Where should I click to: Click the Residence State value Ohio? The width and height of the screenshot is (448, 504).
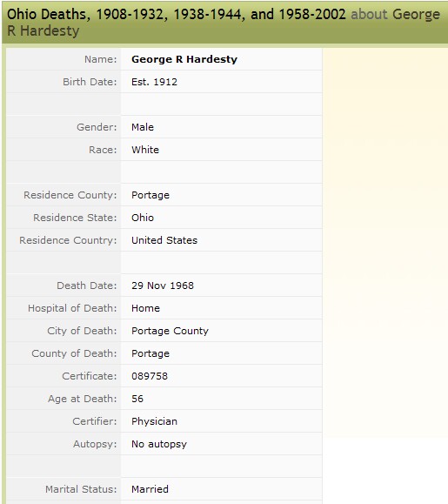(x=143, y=218)
